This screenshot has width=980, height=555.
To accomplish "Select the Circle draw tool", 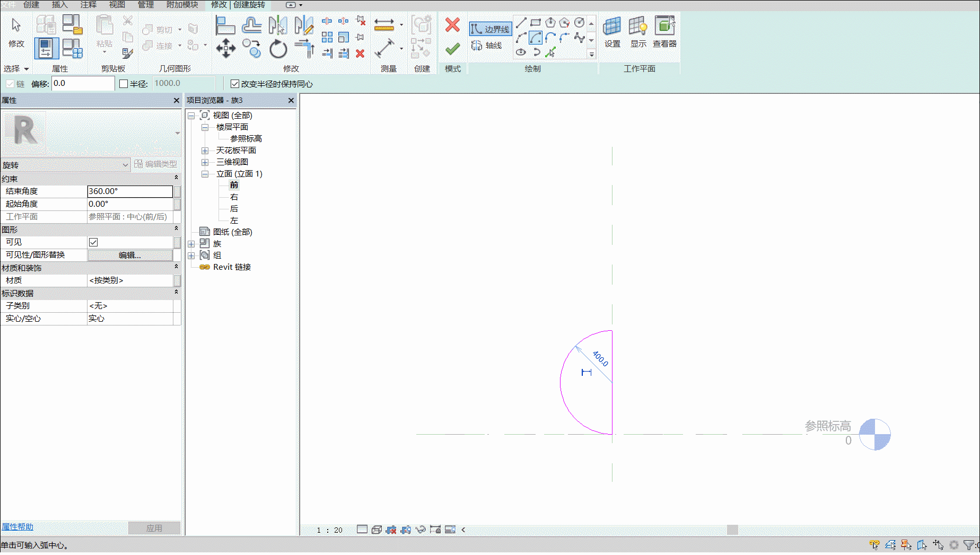I will 579,23.
